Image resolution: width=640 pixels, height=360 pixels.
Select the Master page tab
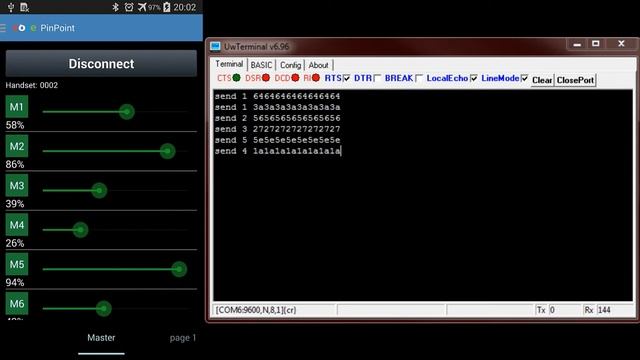pyautogui.click(x=101, y=338)
